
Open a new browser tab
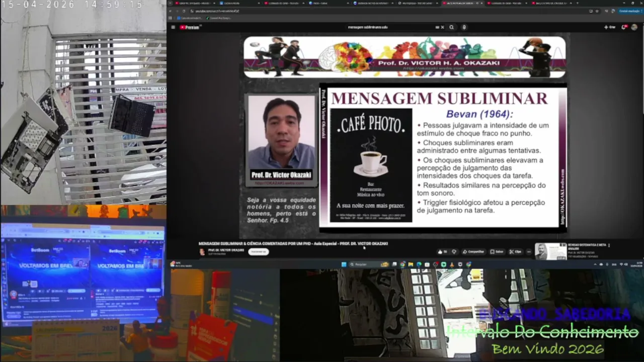(577, 3)
